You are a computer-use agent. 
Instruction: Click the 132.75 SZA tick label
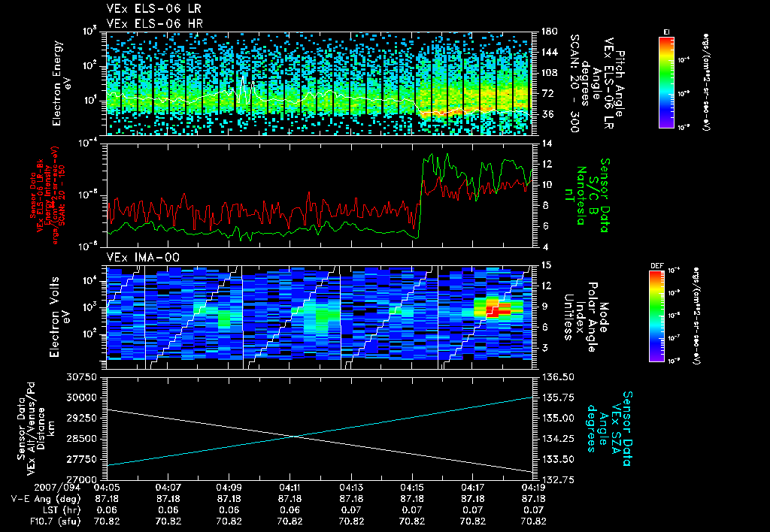[x=558, y=479]
